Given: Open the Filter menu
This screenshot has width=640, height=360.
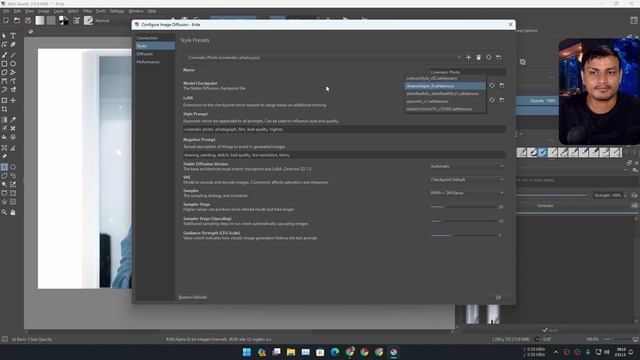Looking at the screenshot, I should coord(87,11).
